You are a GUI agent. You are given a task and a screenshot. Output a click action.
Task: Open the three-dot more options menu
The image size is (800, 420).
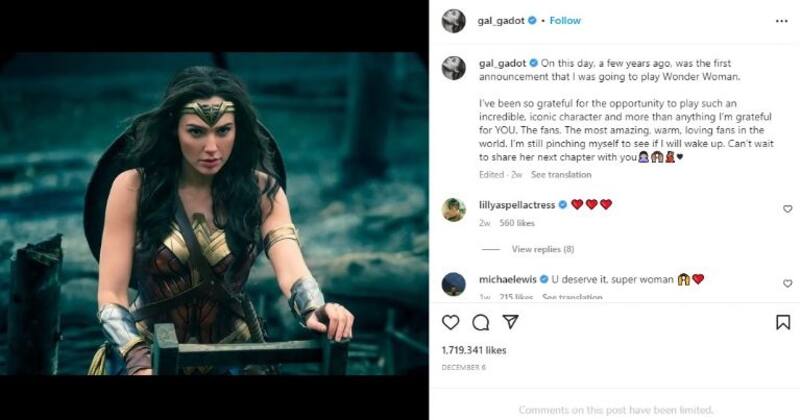(781, 20)
